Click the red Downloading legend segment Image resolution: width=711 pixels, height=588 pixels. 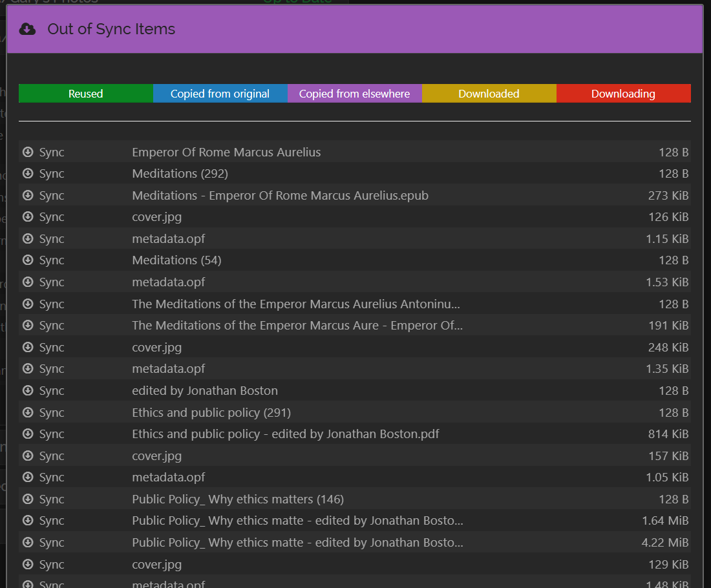(623, 94)
